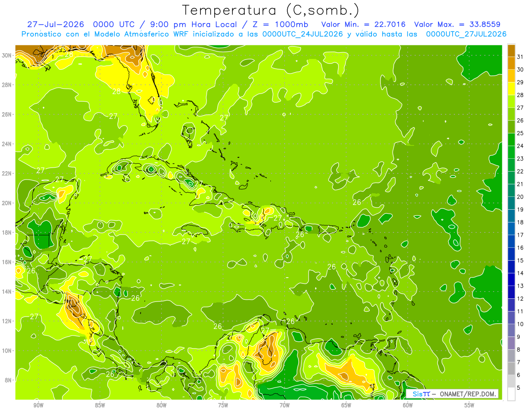Select the "Valor Min. = 22.7016" value
The image size is (532, 411).
point(364,24)
